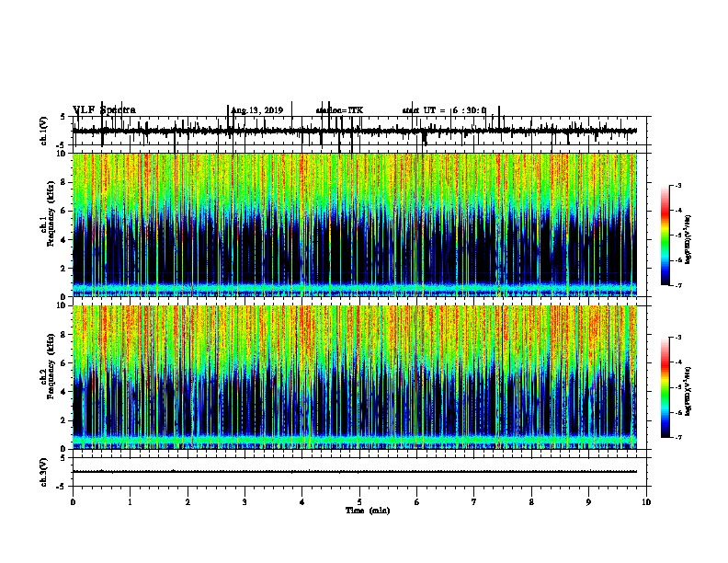Viewport: 728px width, 563px height.
Task: Click the ch.1 voltage waveform trace
Action: click(355, 131)
